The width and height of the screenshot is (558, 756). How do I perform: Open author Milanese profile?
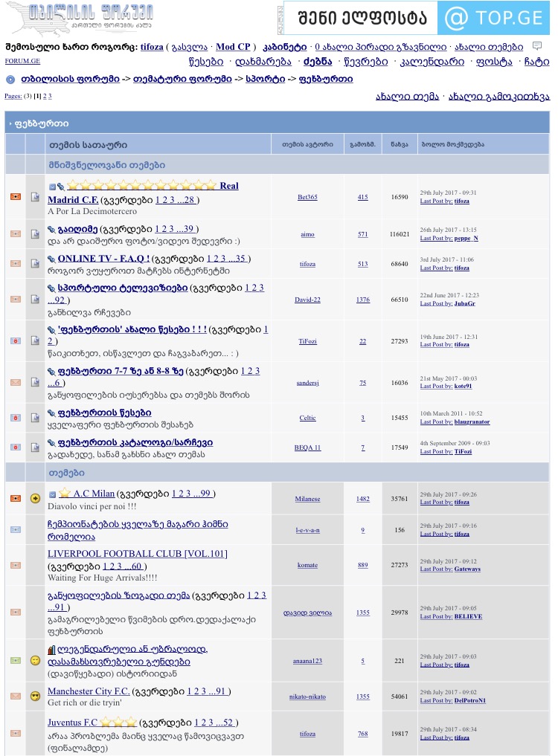307,499
